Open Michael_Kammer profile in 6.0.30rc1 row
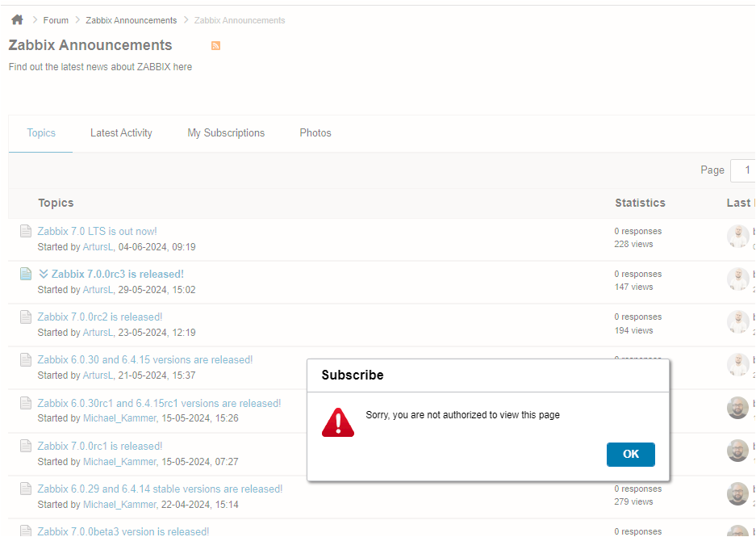Viewport: 756px width, 537px height. 120,418
